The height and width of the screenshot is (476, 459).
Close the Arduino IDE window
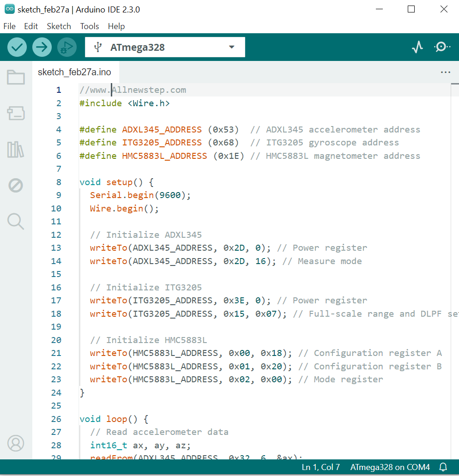tap(444, 9)
